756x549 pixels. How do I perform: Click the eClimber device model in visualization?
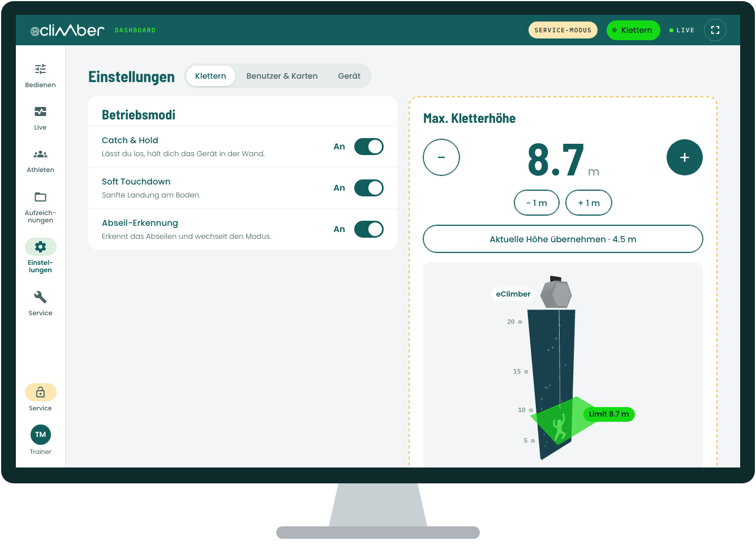556,293
